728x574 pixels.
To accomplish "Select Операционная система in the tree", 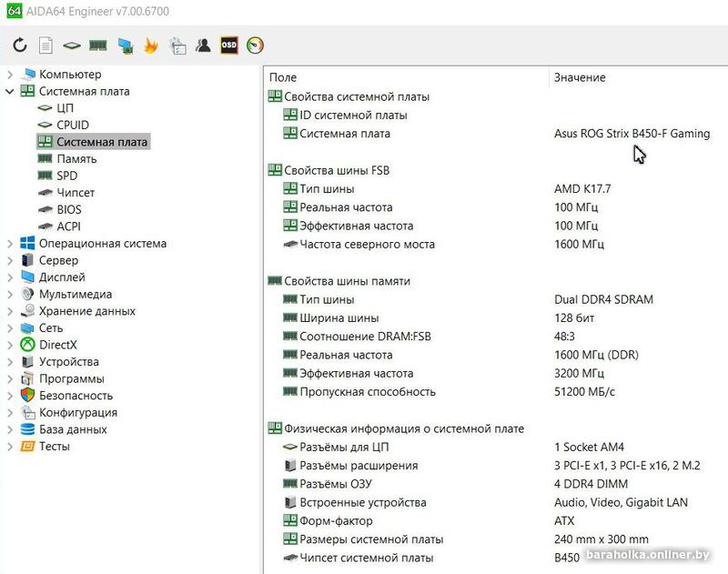I will (103, 244).
